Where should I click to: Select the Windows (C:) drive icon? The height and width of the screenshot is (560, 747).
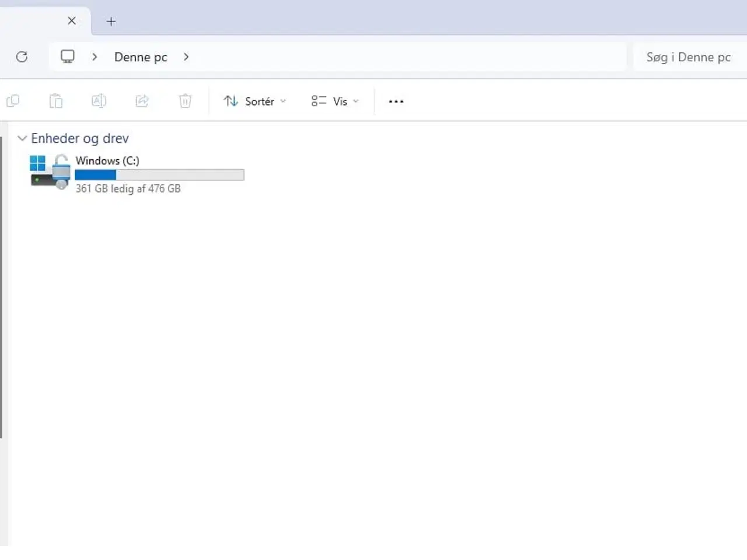coord(50,172)
